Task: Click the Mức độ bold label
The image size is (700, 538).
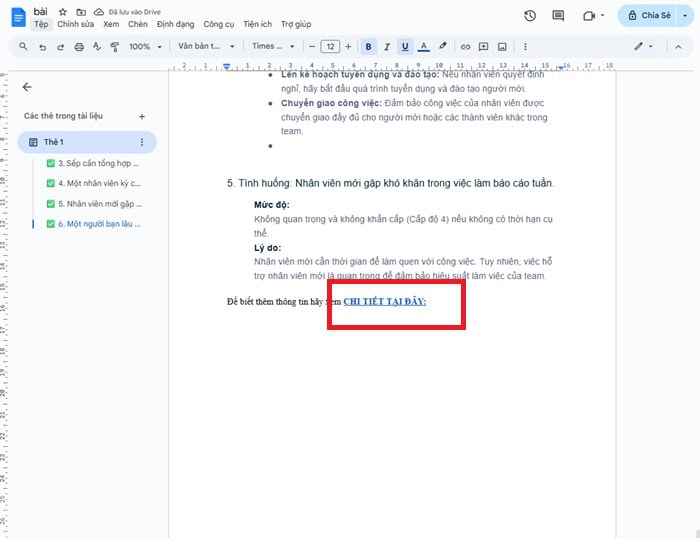Action: [x=271, y=204]
